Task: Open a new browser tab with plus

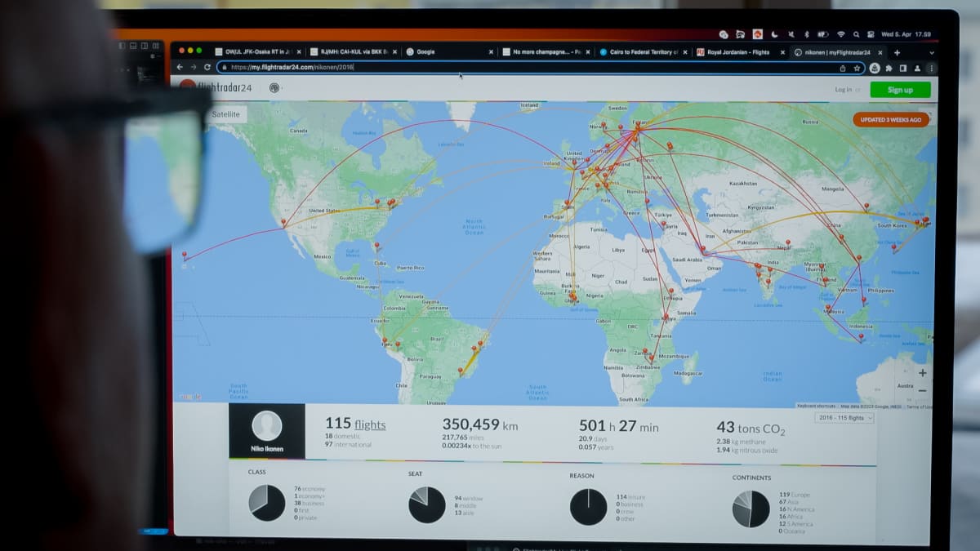Action: [897, 52]
